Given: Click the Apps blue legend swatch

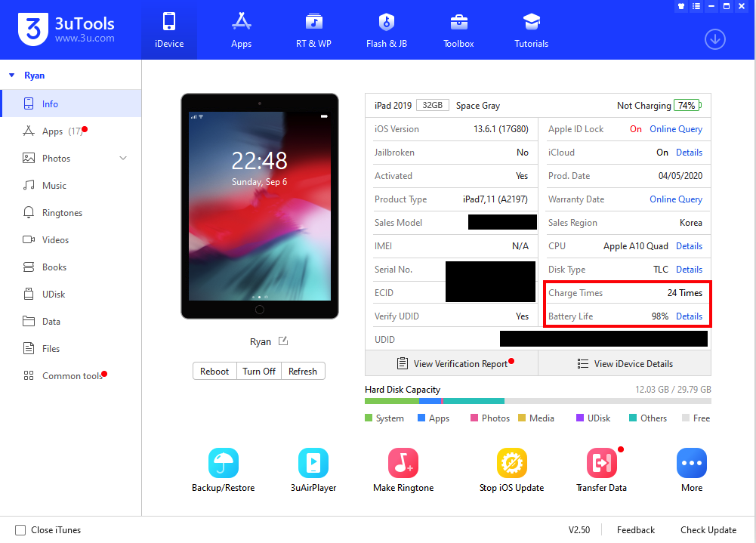Looking at the screenshot, I should point(421,418).
